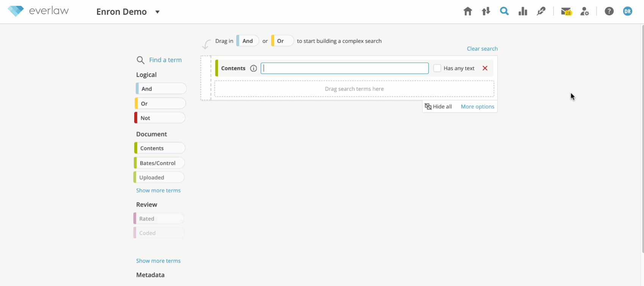Open the Project settings person-gear icon
Image resolution: width=644 pixels, height=286 pixels.
point(585,11)
